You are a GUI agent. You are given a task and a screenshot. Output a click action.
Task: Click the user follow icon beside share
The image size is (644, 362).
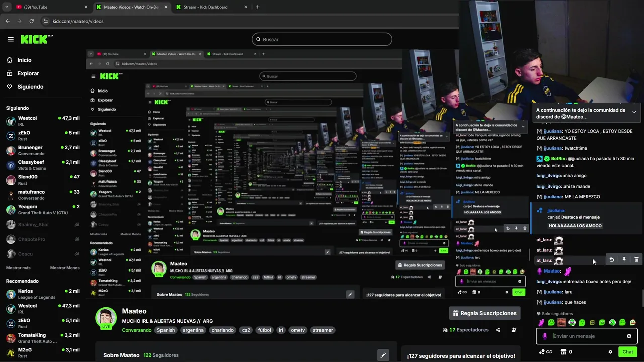(x=514, y=330)
